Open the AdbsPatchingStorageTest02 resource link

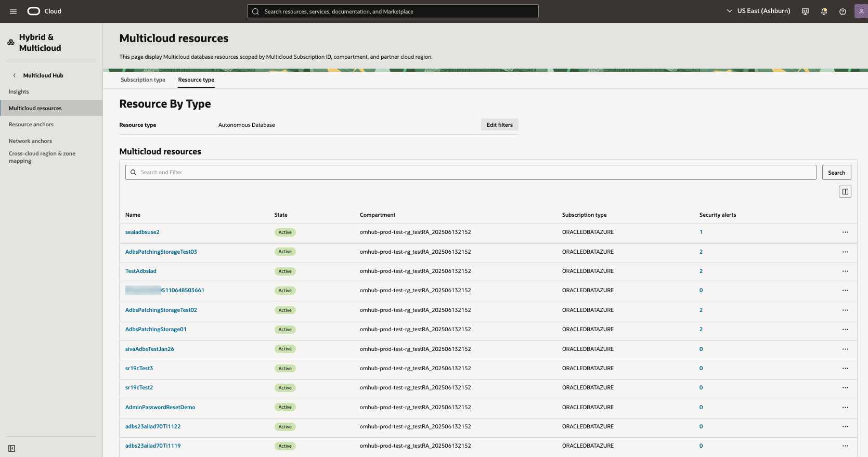[x=161, y=310]
